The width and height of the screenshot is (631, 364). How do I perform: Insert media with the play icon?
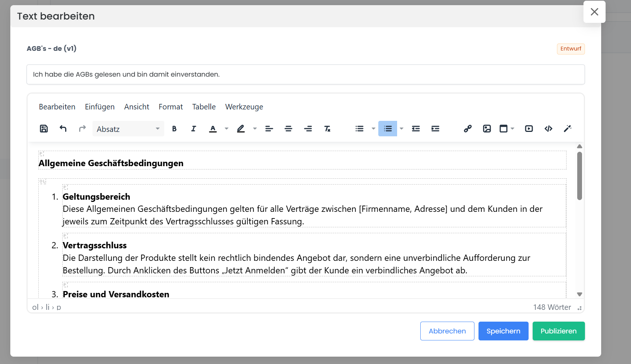[529, 129]
